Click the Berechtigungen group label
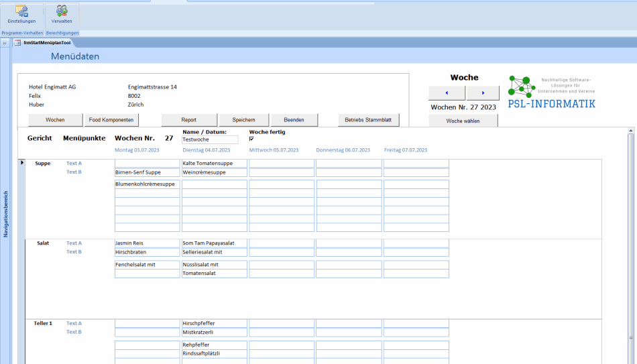This screenshot has width=637, height=364. coord(62,33)
